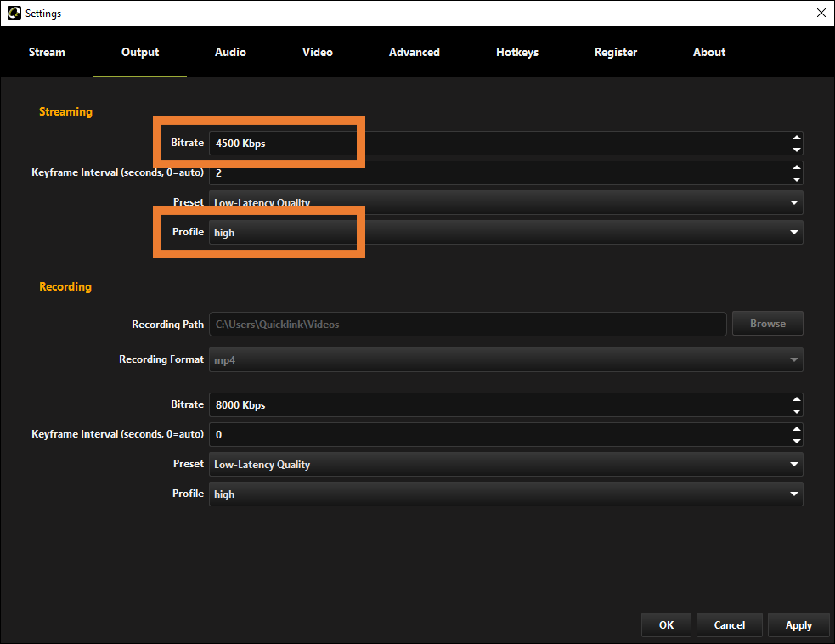Screen dimensions: 835x644
Task: Click the Browse button for recording path
Action: 767,324
